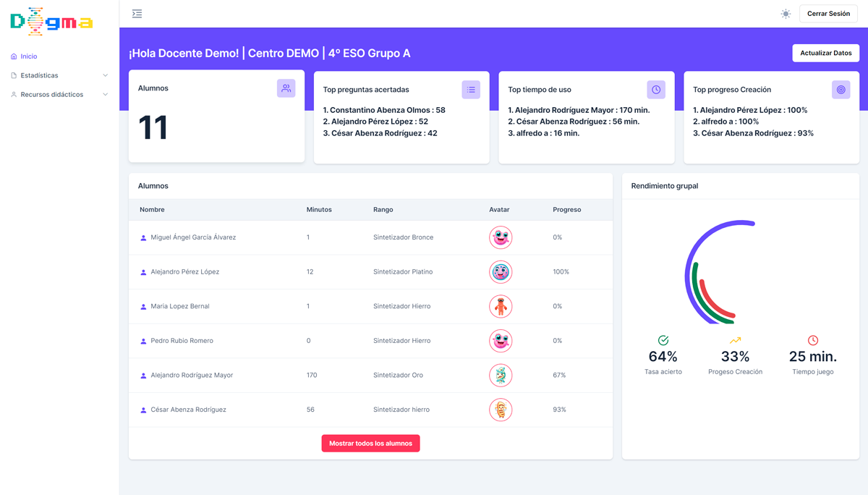Image resolution: width=868 pixels, height=495 pixels.
Task: Expand the Recursos didácticos chevron
Action: (x=106, y=95)
